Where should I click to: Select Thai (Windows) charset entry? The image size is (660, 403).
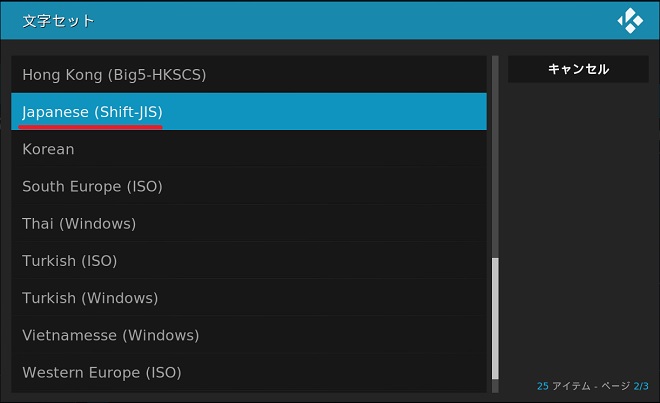click(79, 223)
